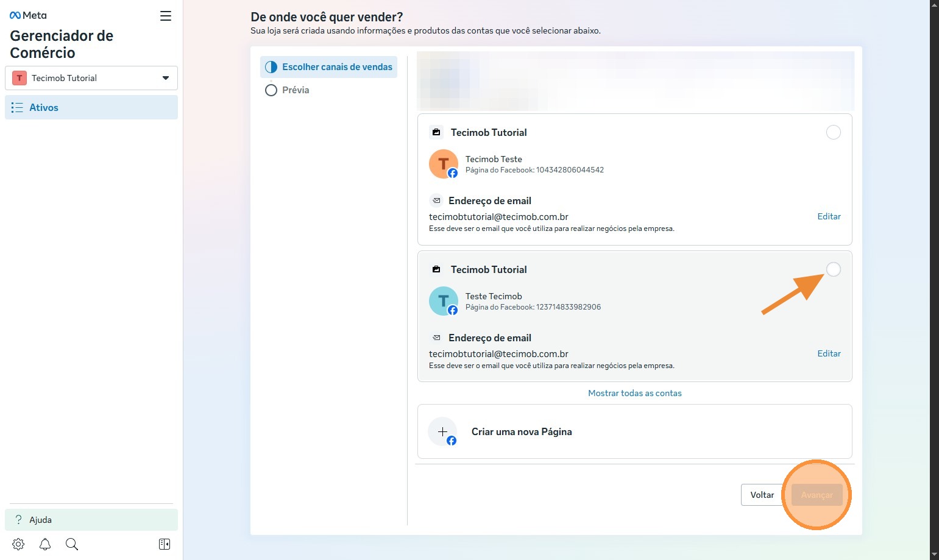Click the hamburger menu icon
Screen dimensions: 939x560
click(166, 16)
